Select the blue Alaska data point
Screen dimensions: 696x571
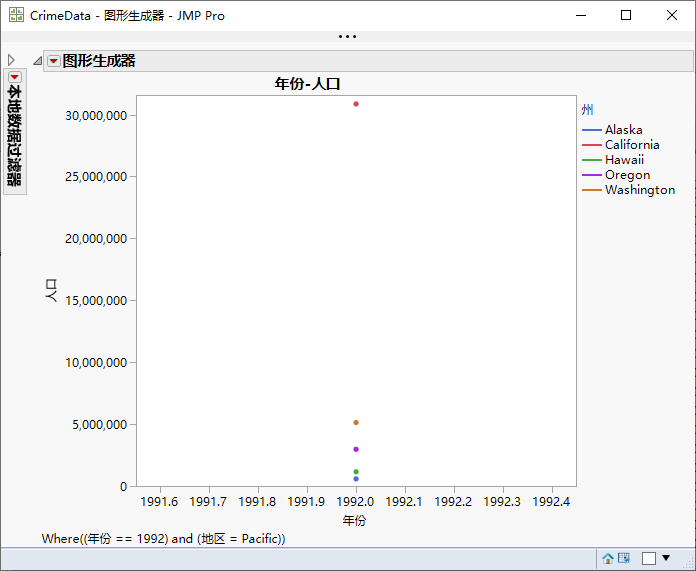[x=356, y=479]
